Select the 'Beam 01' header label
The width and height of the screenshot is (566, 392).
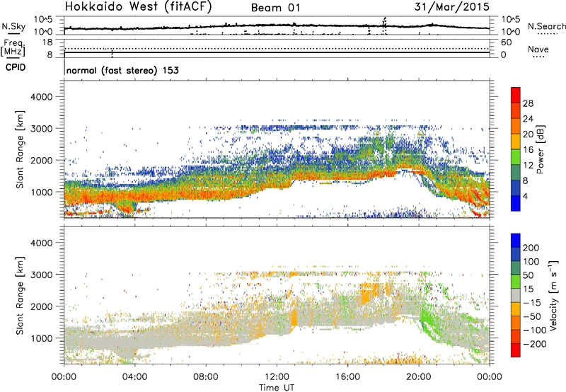coord(275,8)
